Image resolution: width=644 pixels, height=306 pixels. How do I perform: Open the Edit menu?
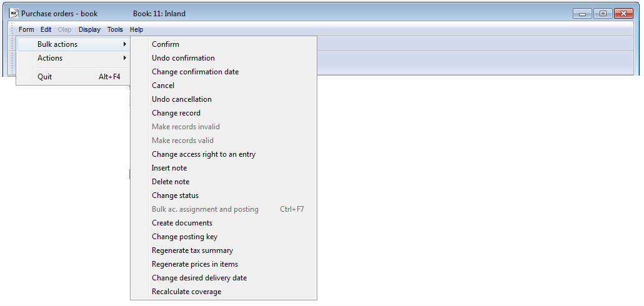pyautogui.click(x=46, y=29)
